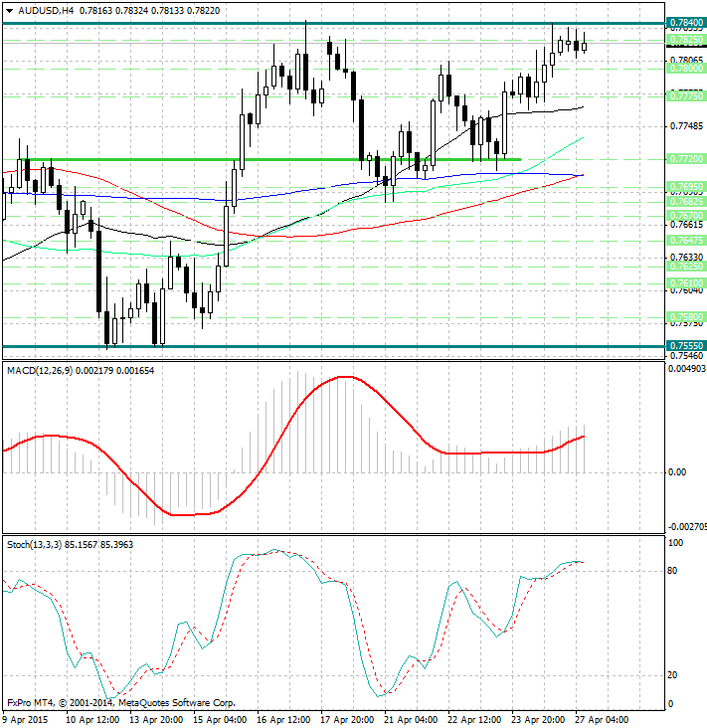
Task: Click the 0.75460 price axis value
Action: coord(686,356)
